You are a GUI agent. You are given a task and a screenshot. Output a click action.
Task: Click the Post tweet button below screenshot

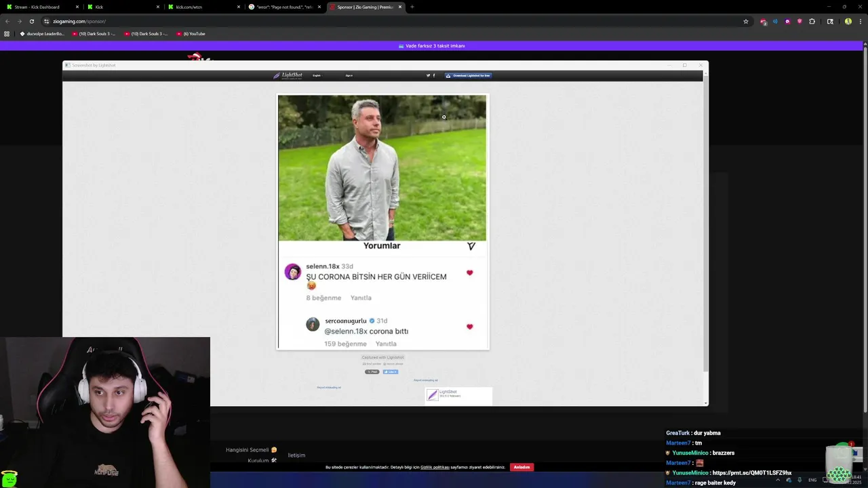(372, 371)
